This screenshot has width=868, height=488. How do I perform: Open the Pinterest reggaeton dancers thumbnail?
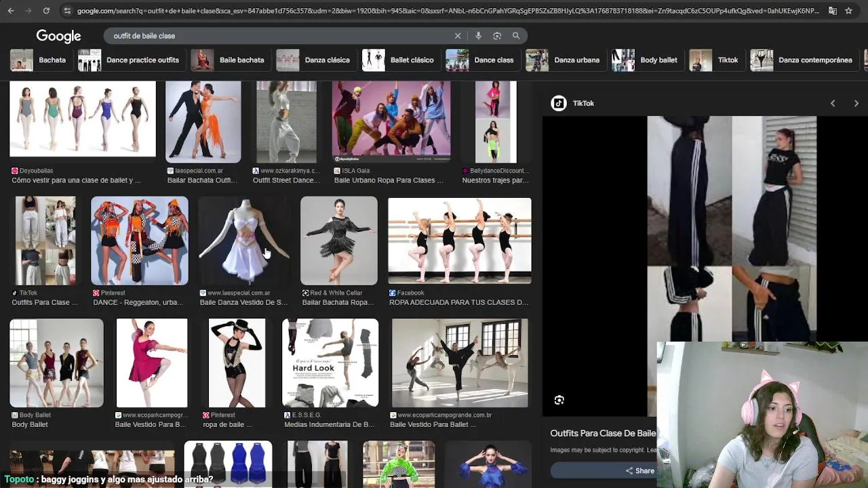click(140, 241)
